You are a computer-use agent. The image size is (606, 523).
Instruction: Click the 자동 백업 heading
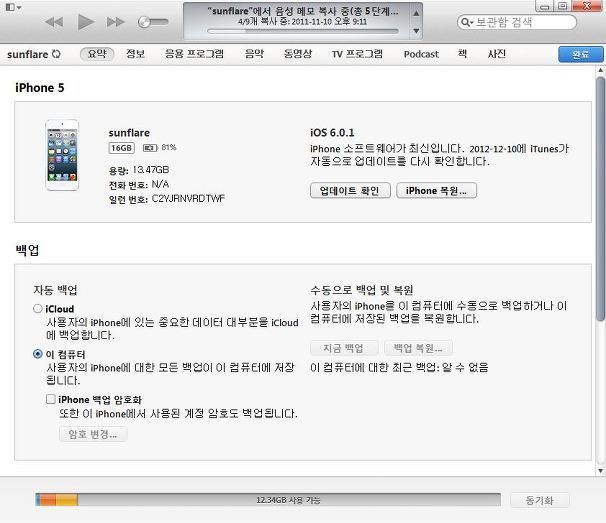tap(55, 290)
